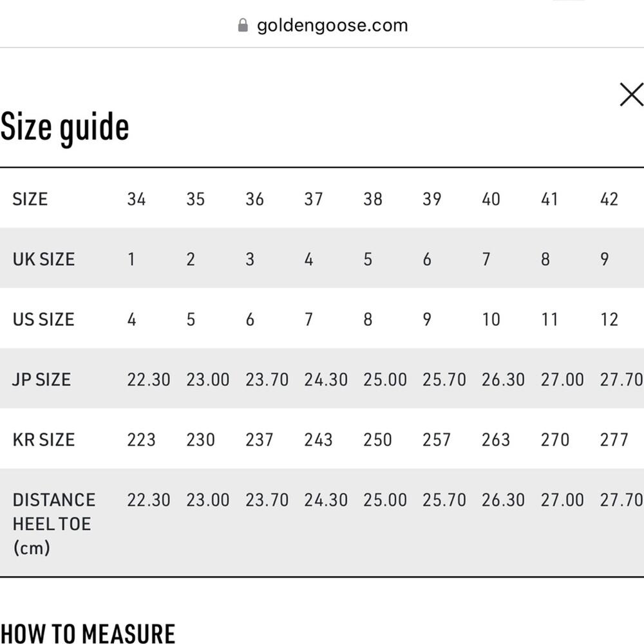Tap the DISTANCE HEEL TOE (cm) row label
Screen dimensions: 644x644
[53, 524]
